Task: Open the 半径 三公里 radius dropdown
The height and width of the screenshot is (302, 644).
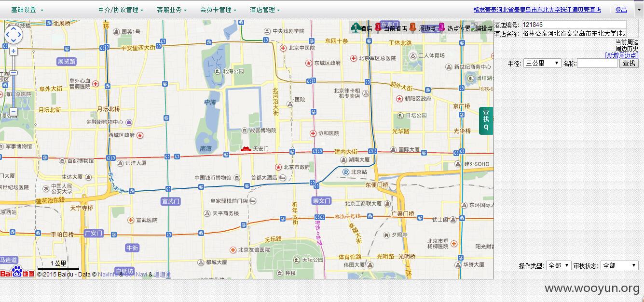Action: [x=542, y=63]
